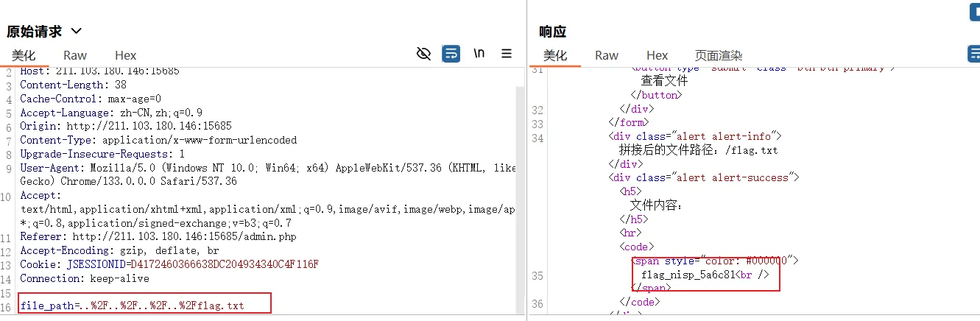Toggle word wrap icon in response panel
The height and width of the screenshot is (321, 980).
point(973,54)
